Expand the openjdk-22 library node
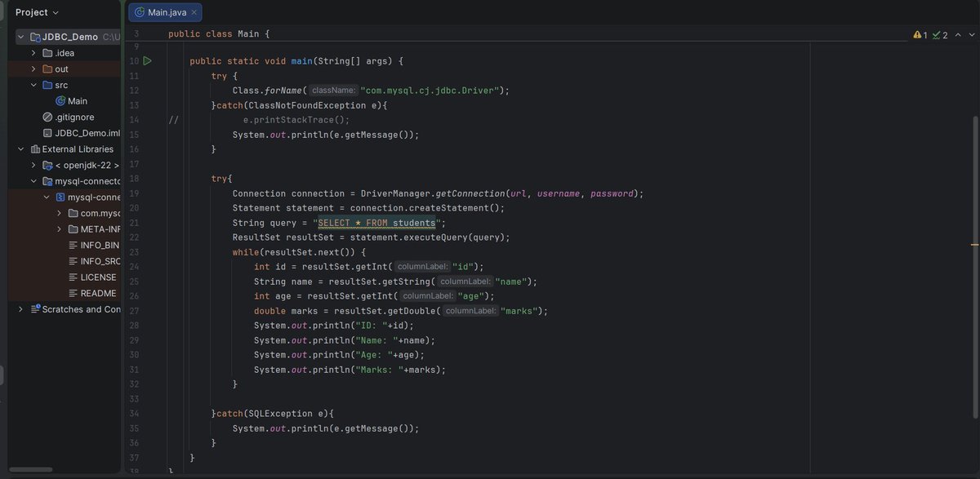The image size is (980, 479). (x=33, y=166)
